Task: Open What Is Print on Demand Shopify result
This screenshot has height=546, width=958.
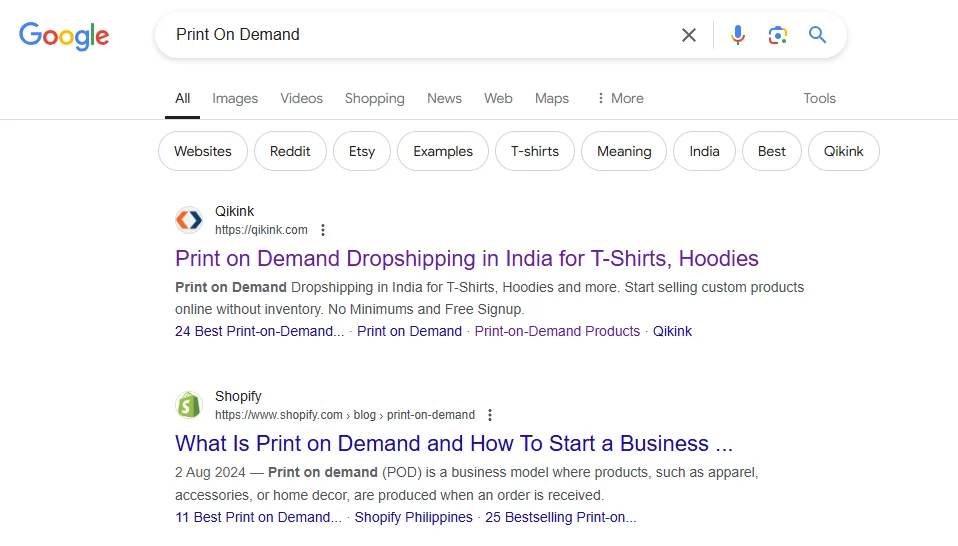Action: (454, 443)
